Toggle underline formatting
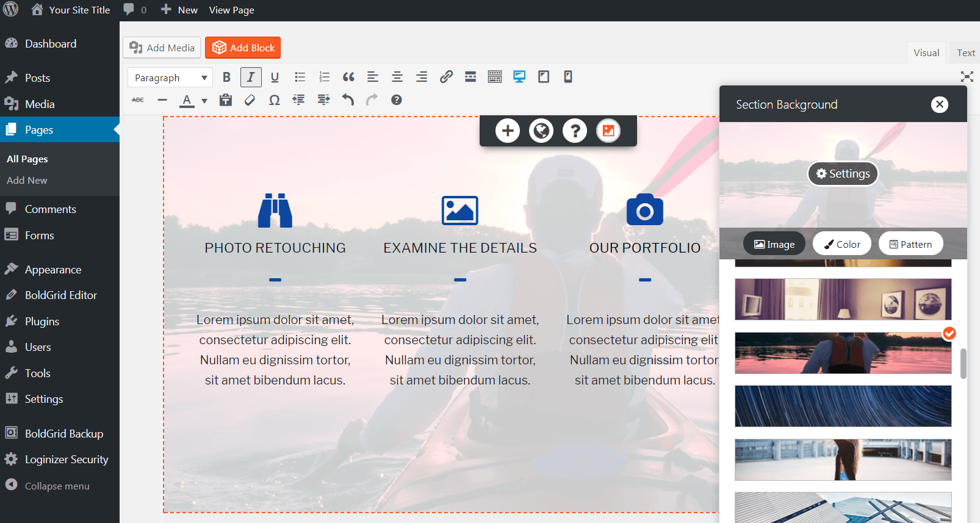Screen dimensions: 980x523 (275, 77)
